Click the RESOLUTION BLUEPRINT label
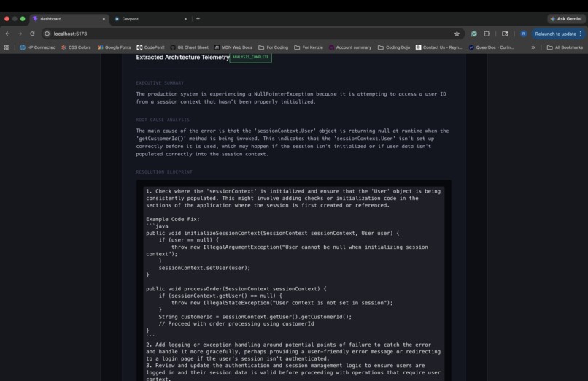Image resolution: width=588 pixels, height=381 pixels. coord(164,172)
